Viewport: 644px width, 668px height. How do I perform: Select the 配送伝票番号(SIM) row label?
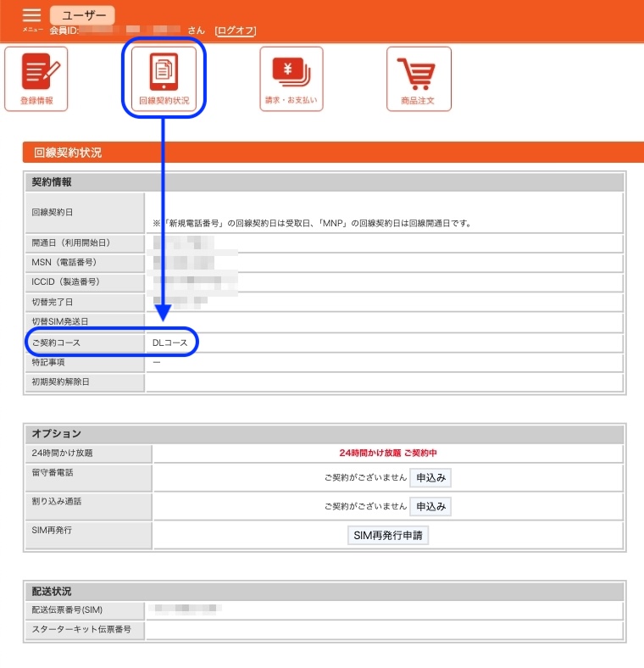coord(67,610)
